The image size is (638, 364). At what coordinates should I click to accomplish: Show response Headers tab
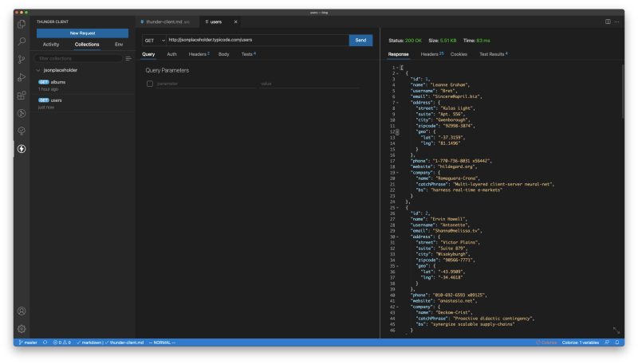(431, 54)
